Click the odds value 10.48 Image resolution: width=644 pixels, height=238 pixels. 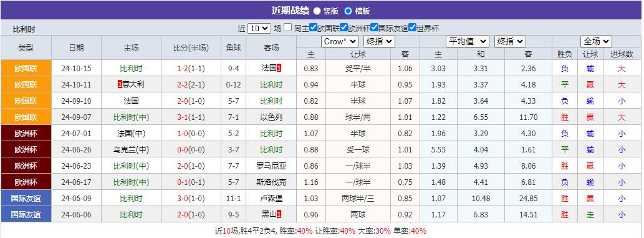(481, 199)
